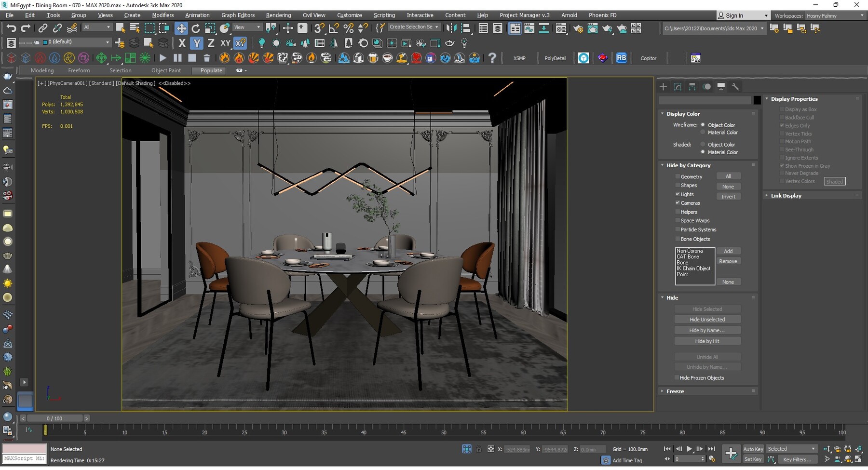Viewport: 868px width, 470px height.
Task: Click the Invert hide categories button
Action: coord(729,196)
